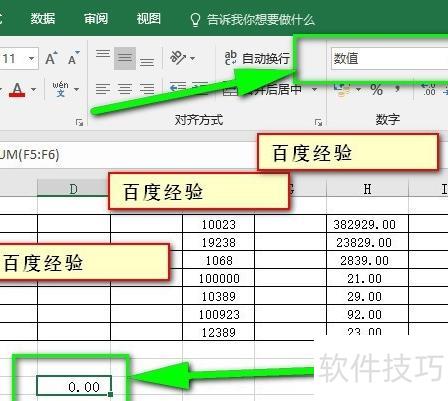The height and width of the screenshot is (401, 448).
Task: Click accounting number format icon
Action: [x=342, y=89]
